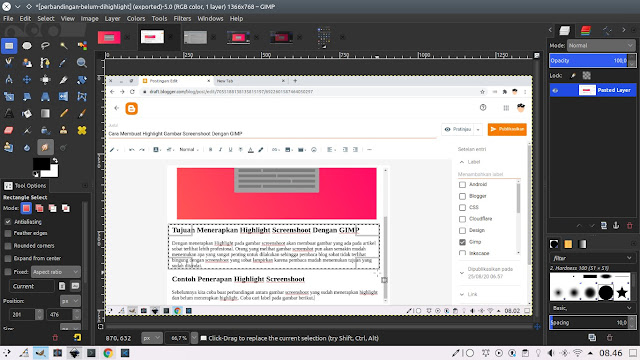The width and height of the screenshot is (640, 360).
Task: Switch to Patterns tab in brushes dock
Action: [568, 244]
